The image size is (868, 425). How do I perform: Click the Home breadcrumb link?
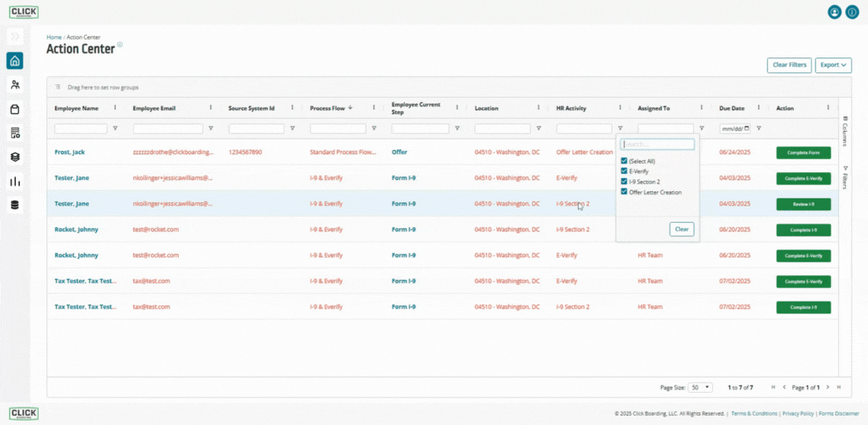(54, 37)
